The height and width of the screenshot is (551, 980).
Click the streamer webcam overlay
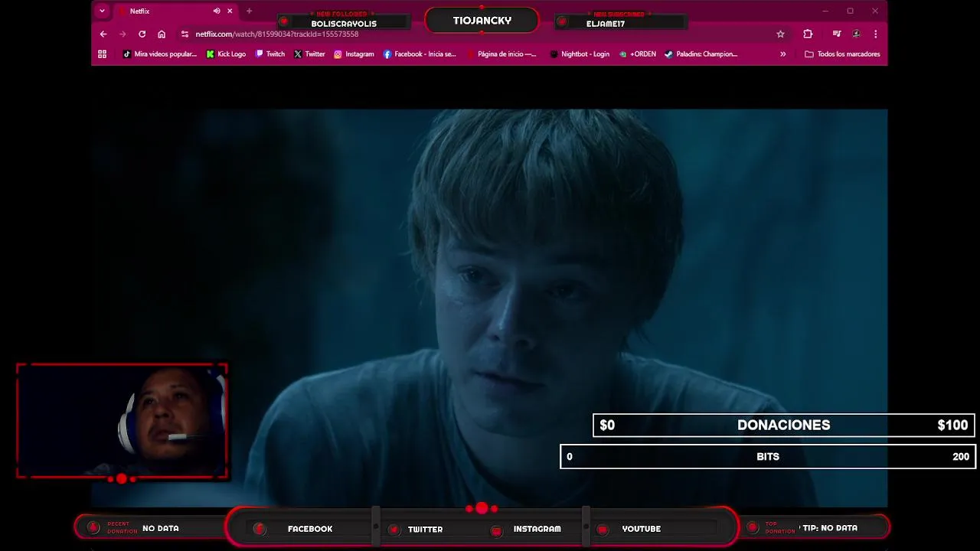[x=122, y=421]
